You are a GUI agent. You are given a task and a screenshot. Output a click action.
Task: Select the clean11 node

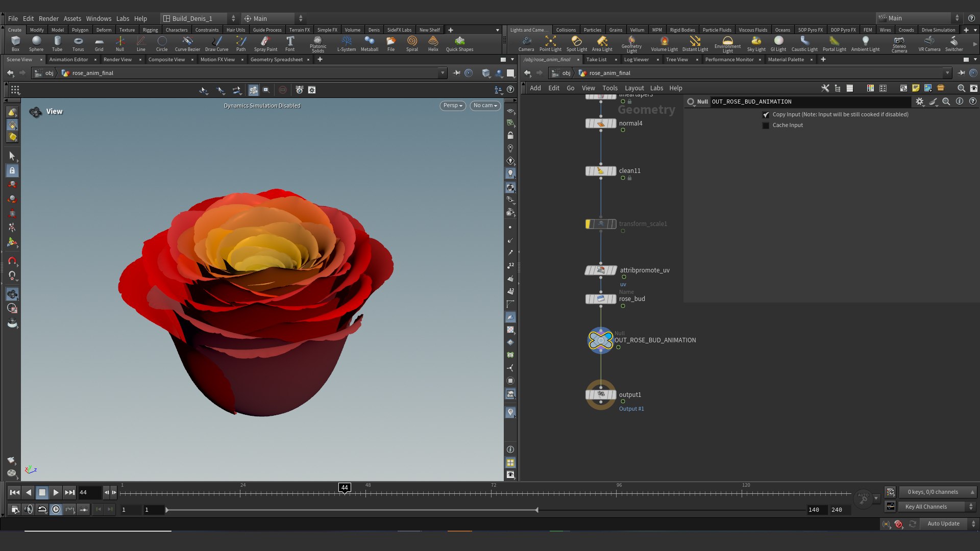coord(601,171)
